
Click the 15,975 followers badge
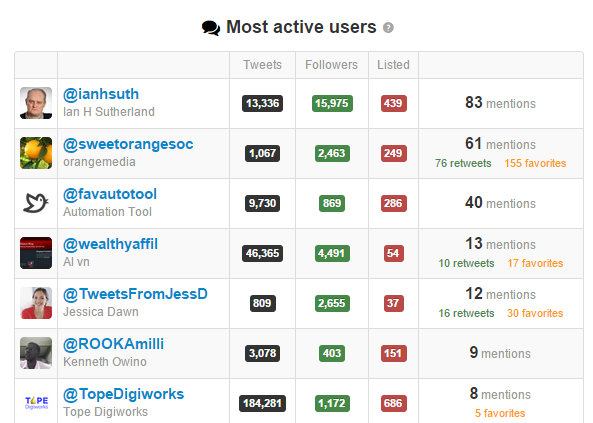coord(332,103)
